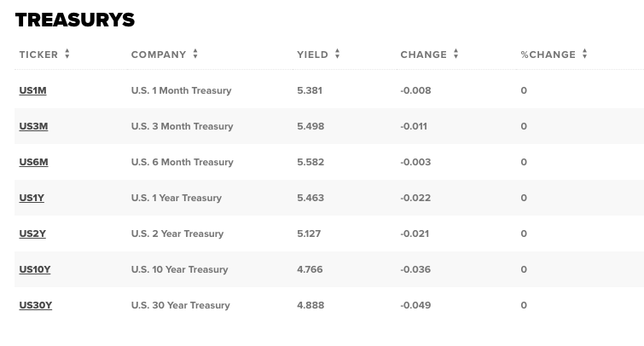Open the US6M ticker link
The height and width of the screenshot is (346, 644).
[33, 162]
